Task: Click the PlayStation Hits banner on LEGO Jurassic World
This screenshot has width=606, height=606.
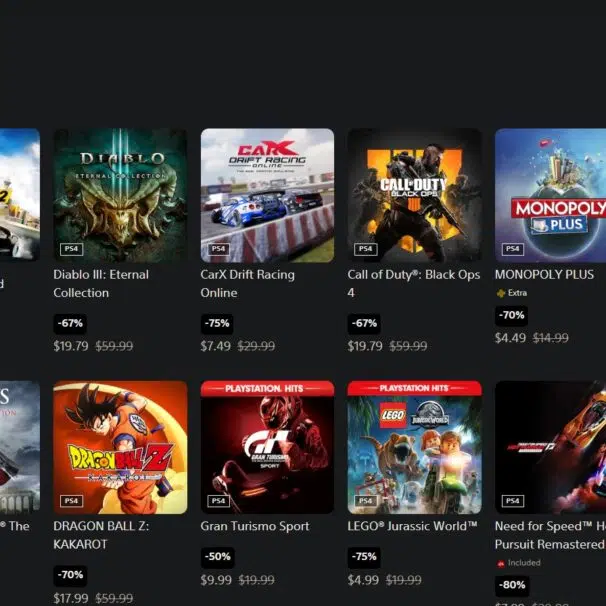Action: click(x=415, y=388)
